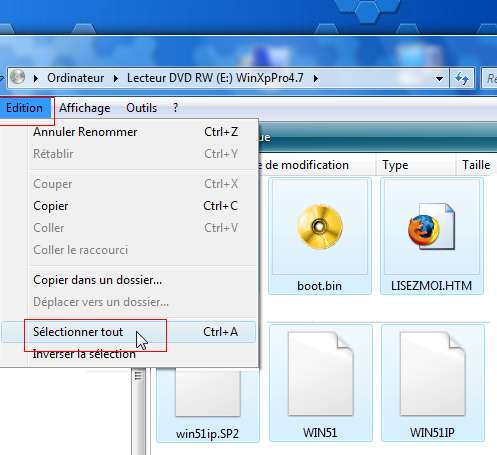Open the address bar history dropdown arrow
497x455 pixels.
[440, 79]
